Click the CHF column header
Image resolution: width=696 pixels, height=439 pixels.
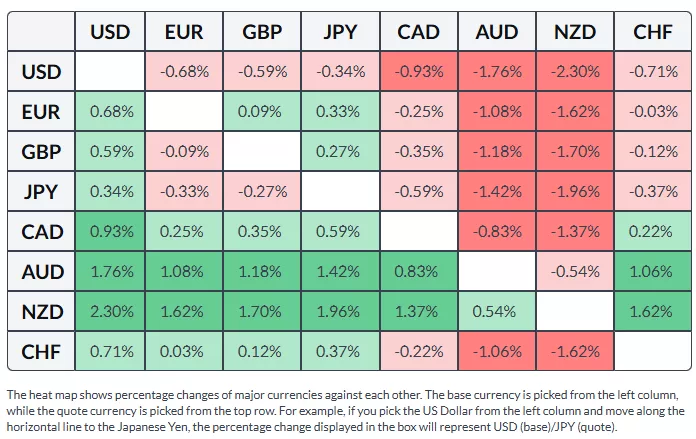653,32
